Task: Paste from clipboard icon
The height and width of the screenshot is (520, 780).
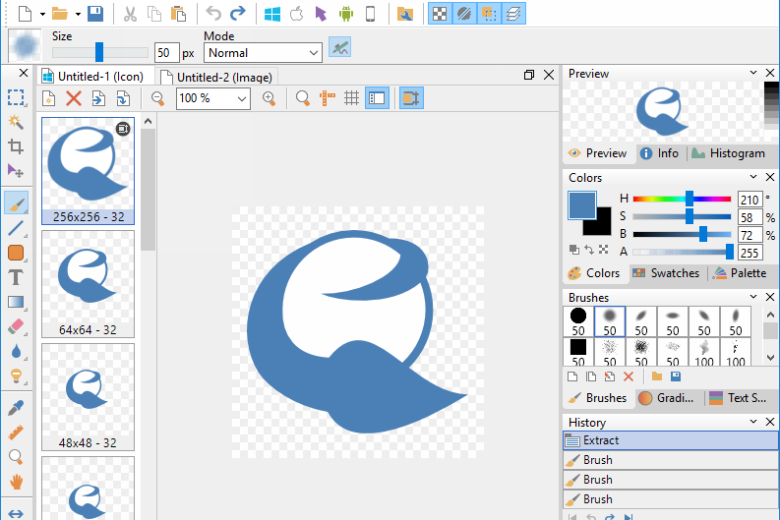Action: [178, 13]
